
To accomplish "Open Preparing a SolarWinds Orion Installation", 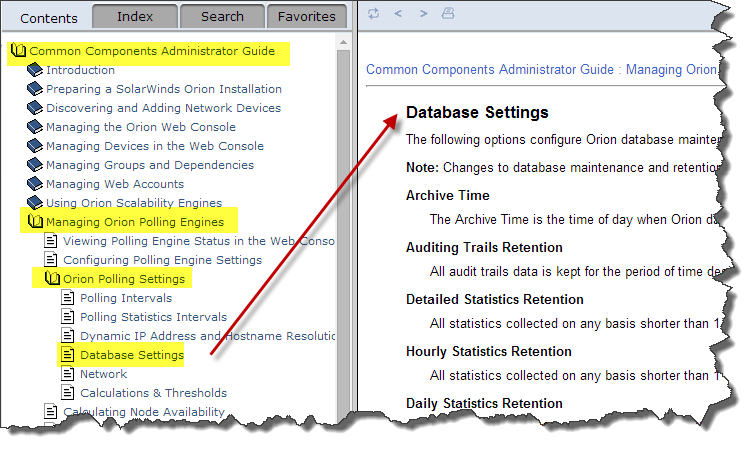I will (x=164, y=89).
